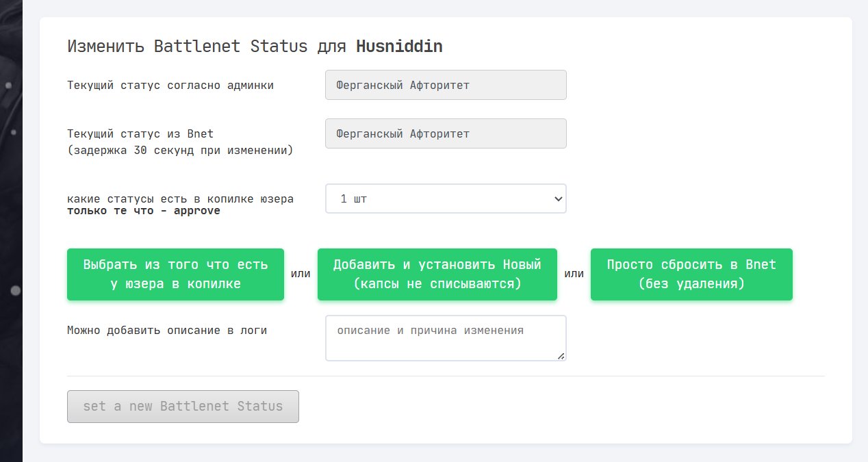868x462 pixels.
Task: Click the first "или" separator text
Action: tap(301, 274)
